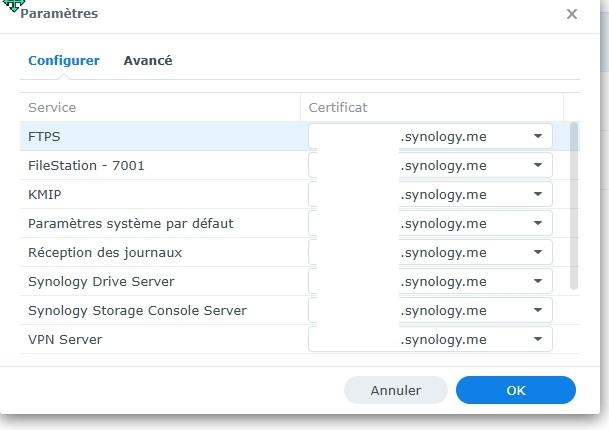This screenshot has height=430, width=609.
Task: Expand Synology Drive Server certificate dropdown
Action: coord(538,281)
